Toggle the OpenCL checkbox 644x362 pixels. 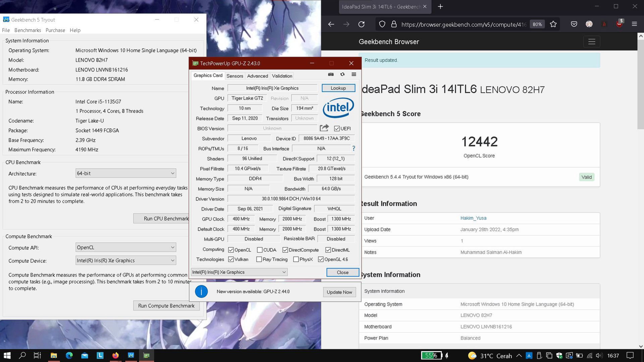[x=231, y=250]
